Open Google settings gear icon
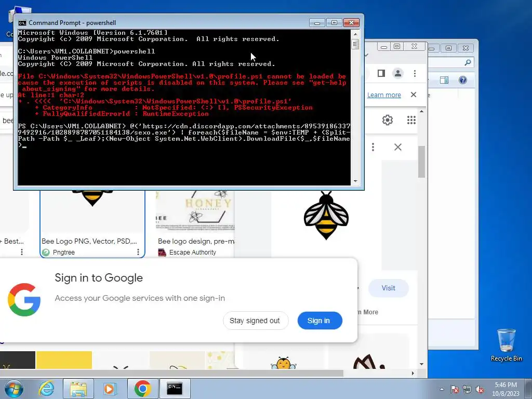Viewport: 532px width, 399px height. tap(388, 120)
